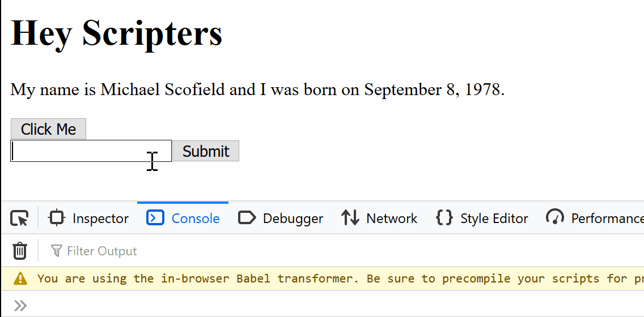Click the Click Me button
Screen dimensions: 644x317
point(48,129)
